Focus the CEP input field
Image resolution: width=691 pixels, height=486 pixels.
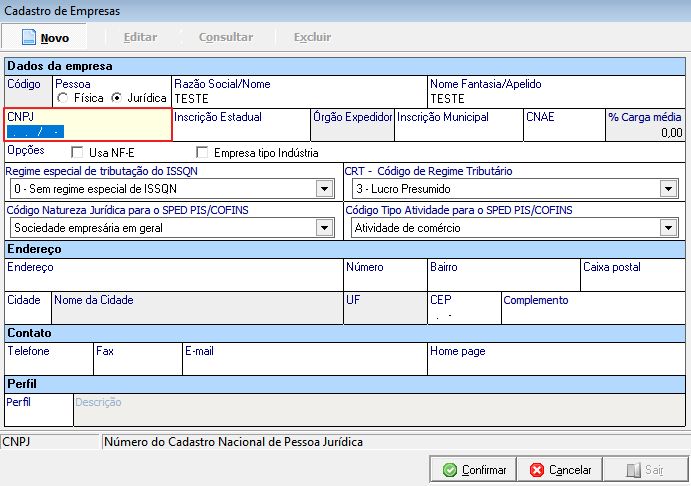tap(462, 315)
